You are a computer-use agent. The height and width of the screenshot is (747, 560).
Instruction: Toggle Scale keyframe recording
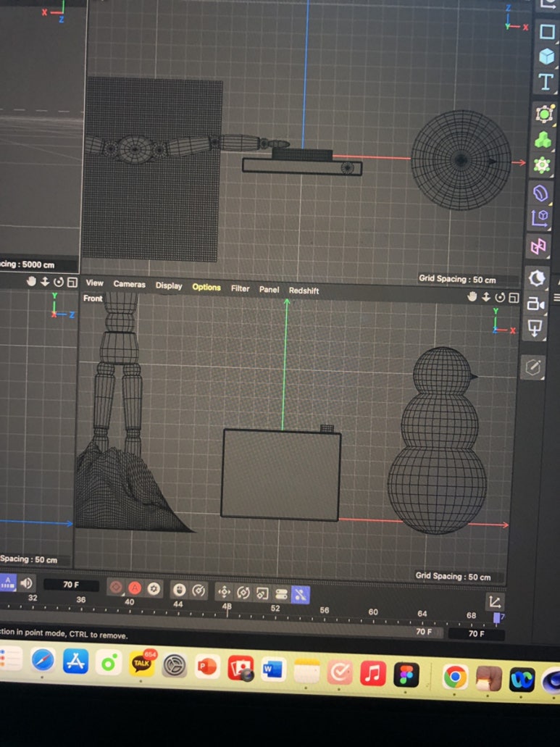262,593
